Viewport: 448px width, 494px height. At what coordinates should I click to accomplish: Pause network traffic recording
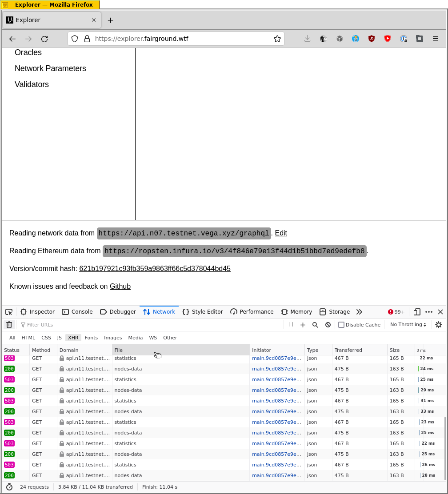coord(290,325)
